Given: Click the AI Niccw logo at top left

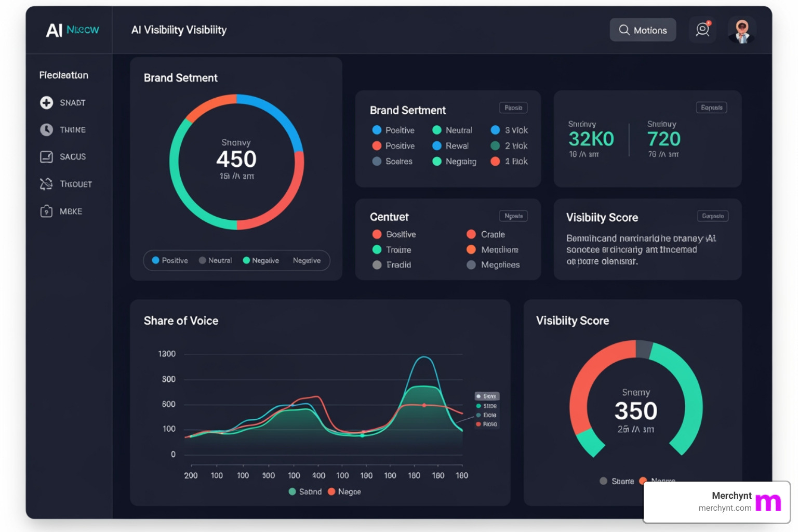Looking at the screenshot, I should click(72, 30).
